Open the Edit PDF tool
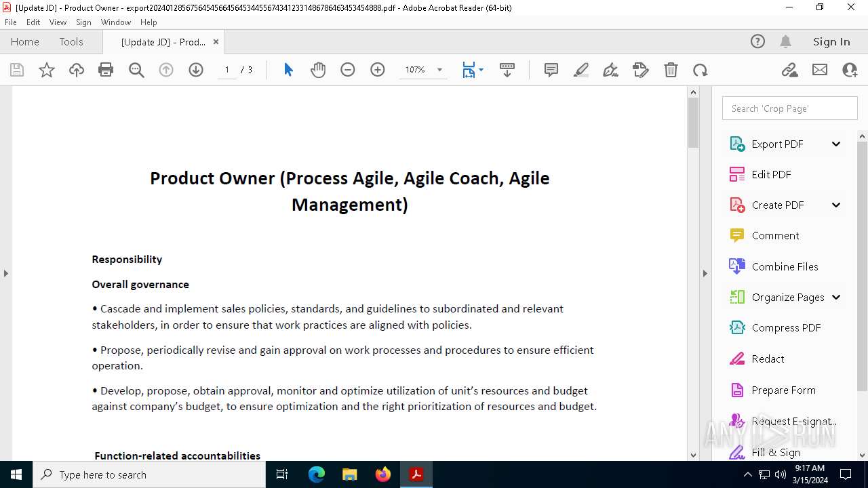The height and width of the screenshot is (488, 868). coord(771,174)
